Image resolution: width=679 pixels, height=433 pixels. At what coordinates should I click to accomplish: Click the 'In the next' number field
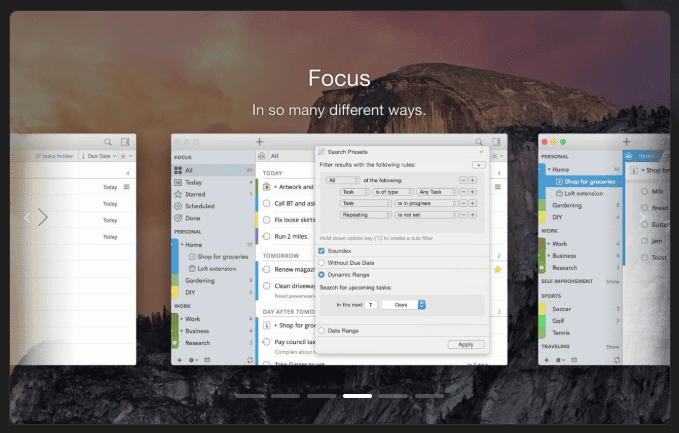tap(371, 305)
